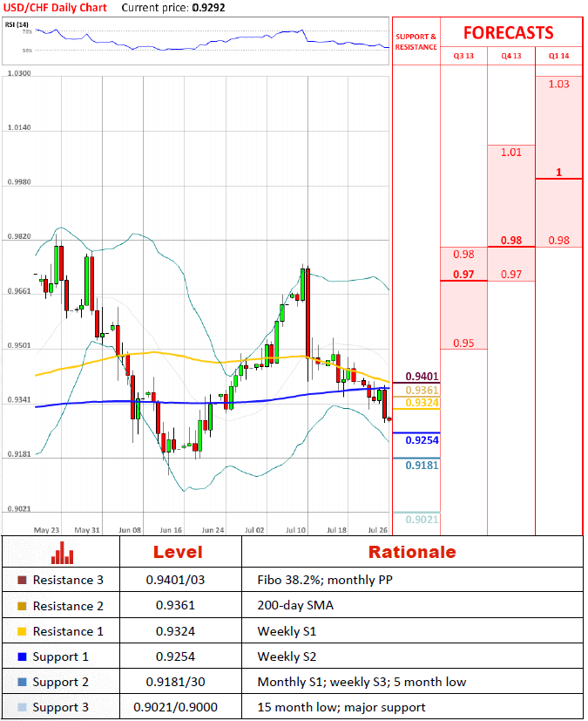This screenshot has height=721, width=588.
Task: Select the Support 1 row label
Action: point(61,657)
